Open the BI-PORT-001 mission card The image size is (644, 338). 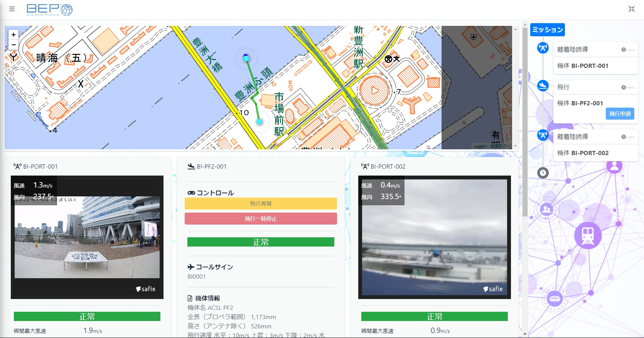click(x=596, y=58)
